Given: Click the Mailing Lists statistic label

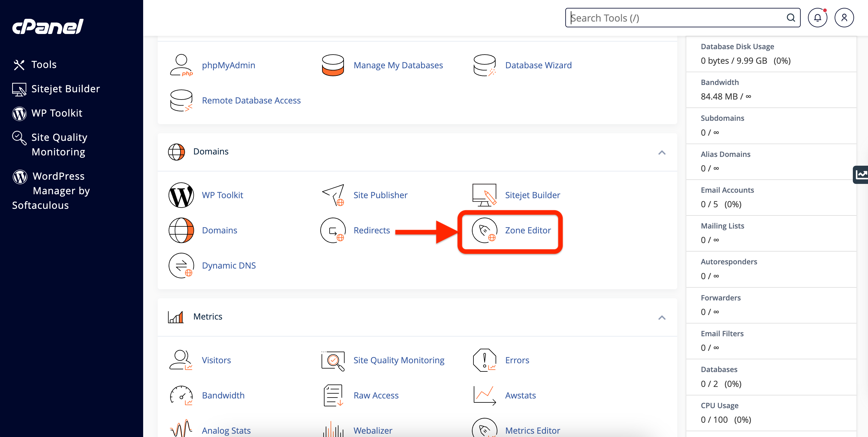Looking at the screenshot, I should (x=722, y=226).
